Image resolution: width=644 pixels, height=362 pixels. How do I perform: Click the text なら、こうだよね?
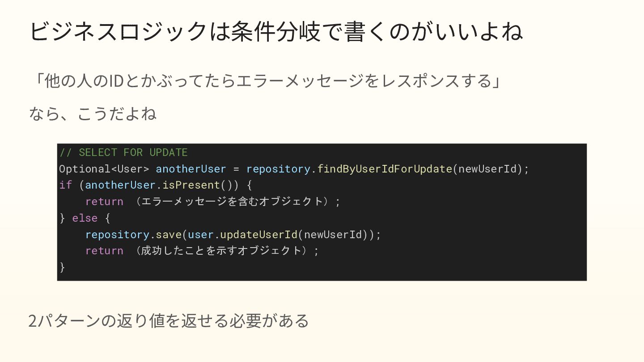[93, 114]
